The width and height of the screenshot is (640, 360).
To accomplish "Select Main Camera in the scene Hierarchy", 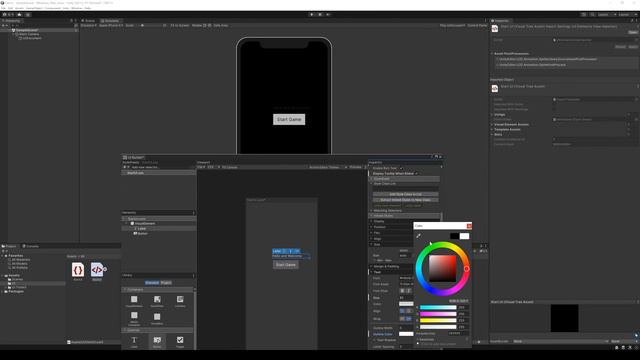I will pos(29,34).
